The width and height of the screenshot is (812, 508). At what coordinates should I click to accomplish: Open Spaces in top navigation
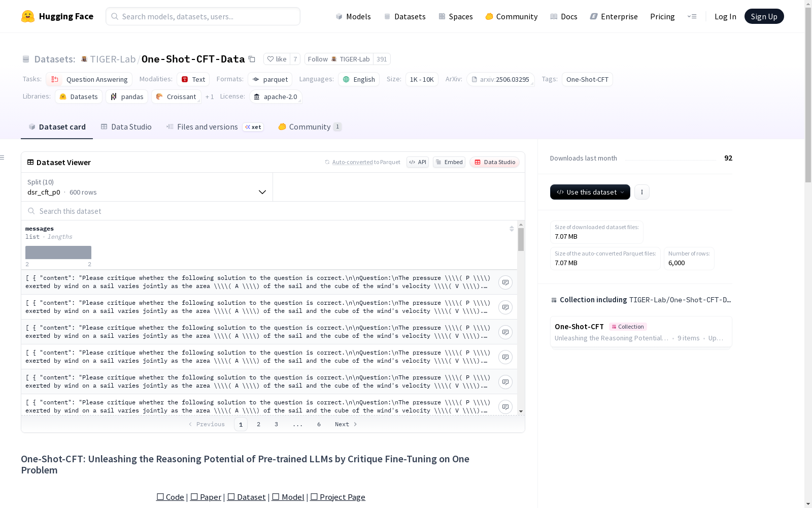(456, 16)
